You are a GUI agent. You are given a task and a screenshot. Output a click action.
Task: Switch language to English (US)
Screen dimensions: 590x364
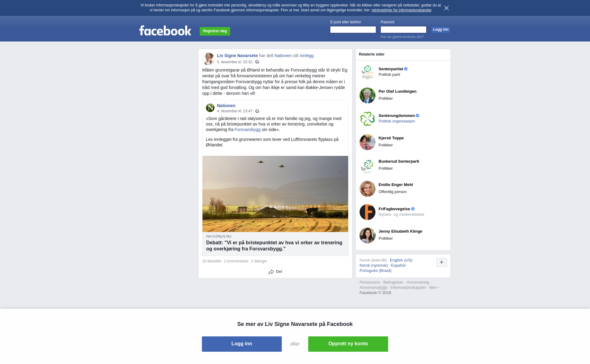[401, 260]
